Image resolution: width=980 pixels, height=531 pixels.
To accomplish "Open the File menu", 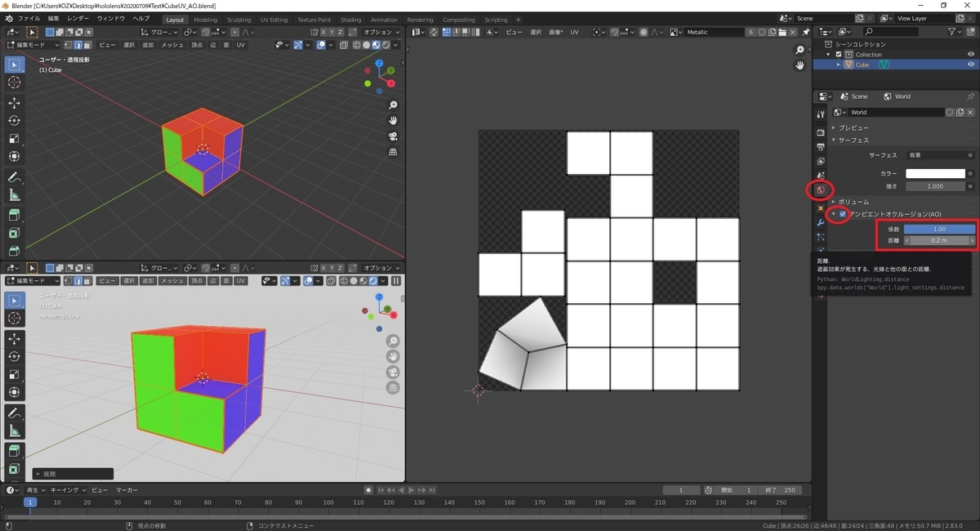I will coord(29,18).
